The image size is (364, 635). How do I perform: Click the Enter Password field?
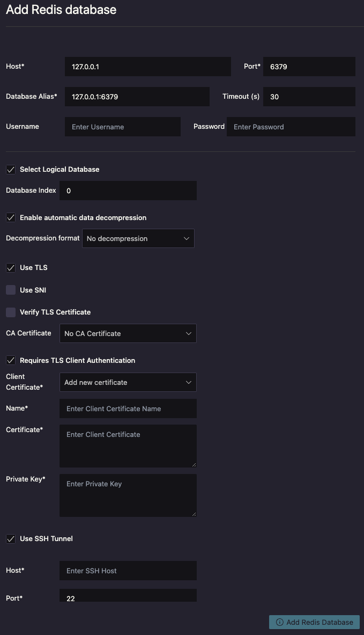[x=291, y=127]
